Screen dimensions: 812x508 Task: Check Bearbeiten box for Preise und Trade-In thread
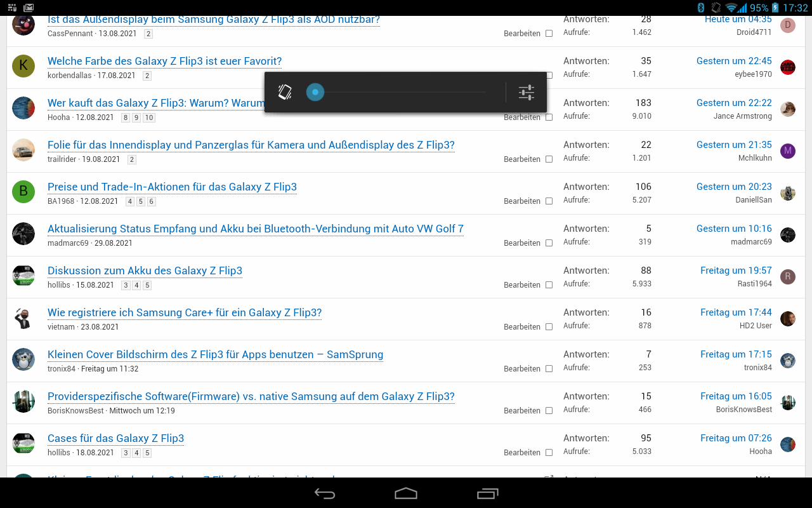point(549,201)
